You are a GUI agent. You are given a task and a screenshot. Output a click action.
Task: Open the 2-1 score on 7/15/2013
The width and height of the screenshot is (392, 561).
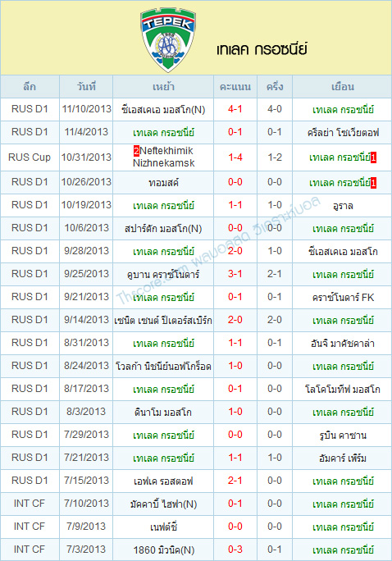click(235, 480)
